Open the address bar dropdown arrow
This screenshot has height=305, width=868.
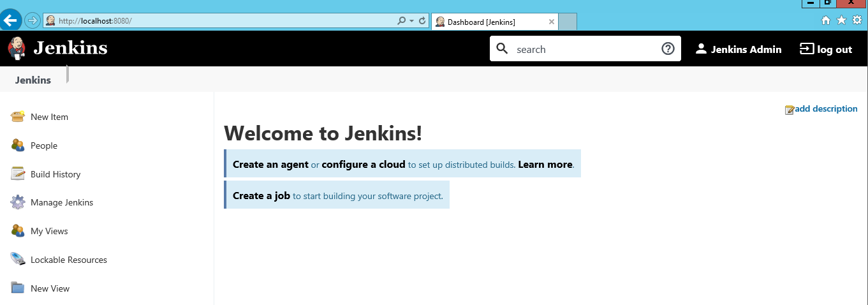click(x=411, y=21)
